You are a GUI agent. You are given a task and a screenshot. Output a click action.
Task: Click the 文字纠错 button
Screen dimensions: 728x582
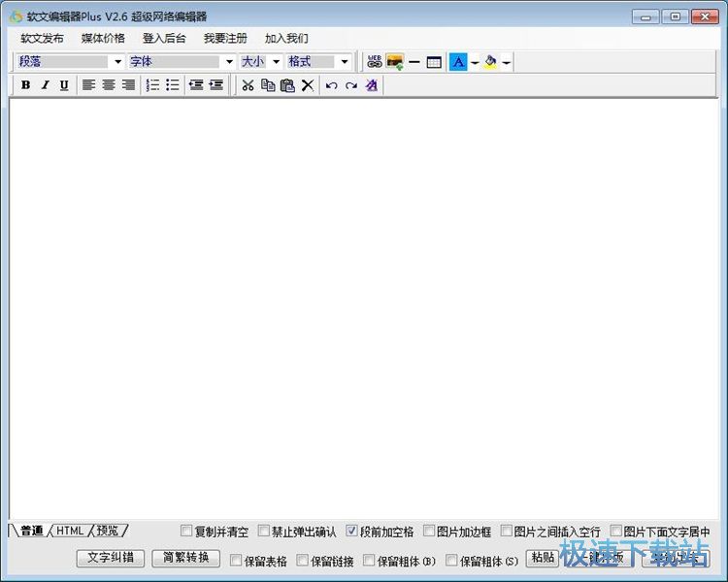pyautogui.click(x=110, y=559)
